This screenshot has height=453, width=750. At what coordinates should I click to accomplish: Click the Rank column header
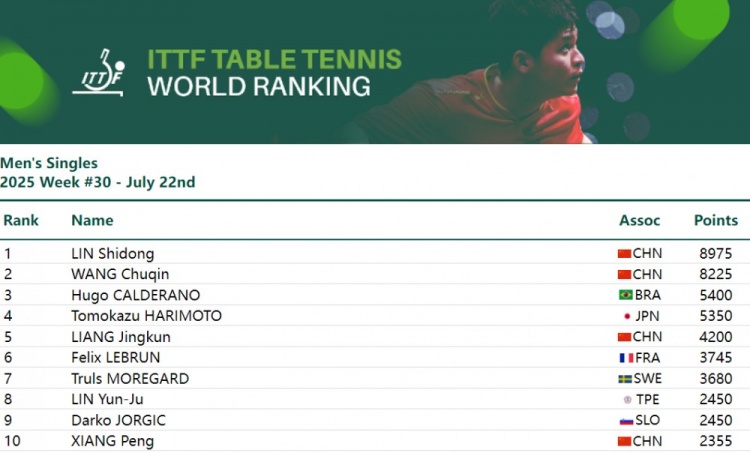coord(21,221)
